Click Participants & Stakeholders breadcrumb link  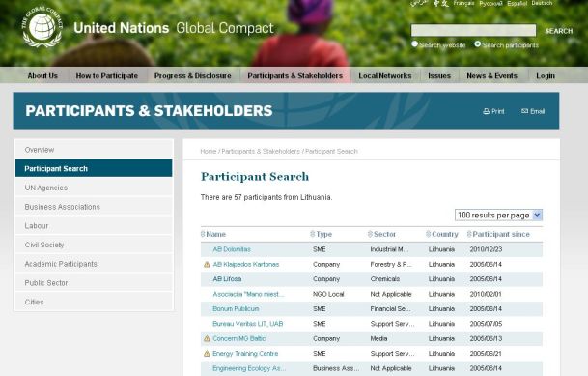(x=261, y=151)
